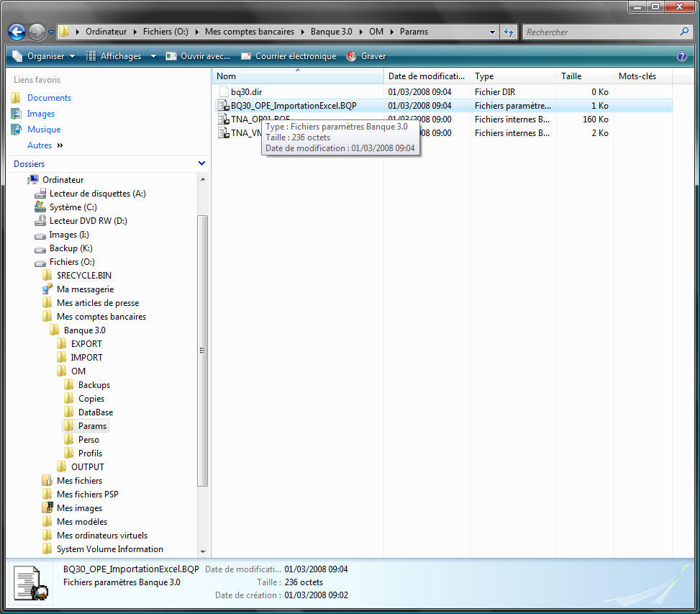
Task: Open the Musique favorite link
Action: 43,130
